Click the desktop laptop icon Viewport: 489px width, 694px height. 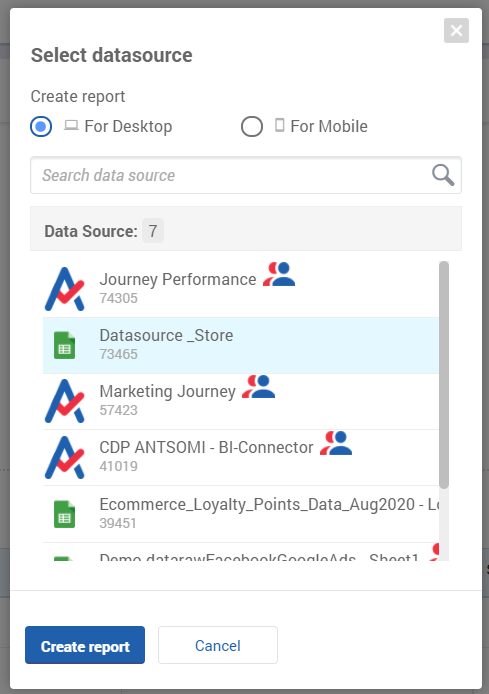pos(71,125)
